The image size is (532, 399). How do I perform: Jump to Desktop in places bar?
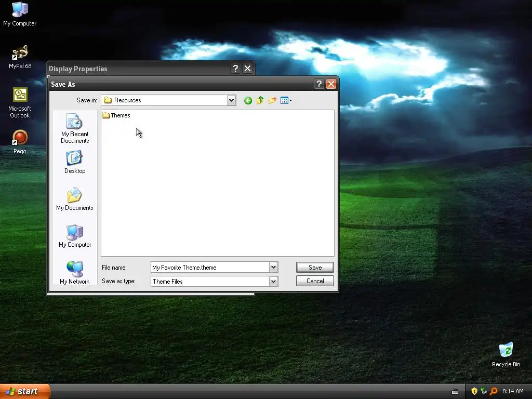tap(75, 163)
